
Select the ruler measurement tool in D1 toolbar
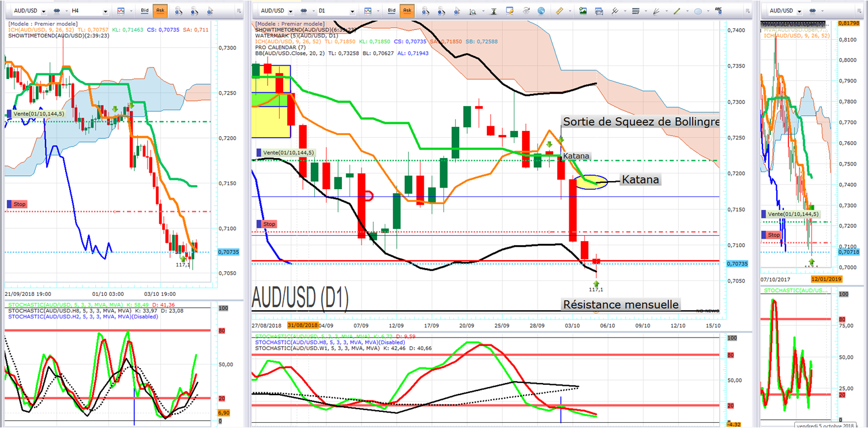pyautogui.click(x=559, y=11)
